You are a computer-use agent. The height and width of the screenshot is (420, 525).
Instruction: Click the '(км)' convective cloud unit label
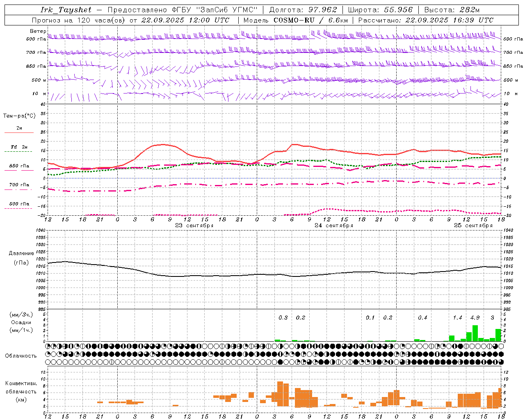pos(21,399)
